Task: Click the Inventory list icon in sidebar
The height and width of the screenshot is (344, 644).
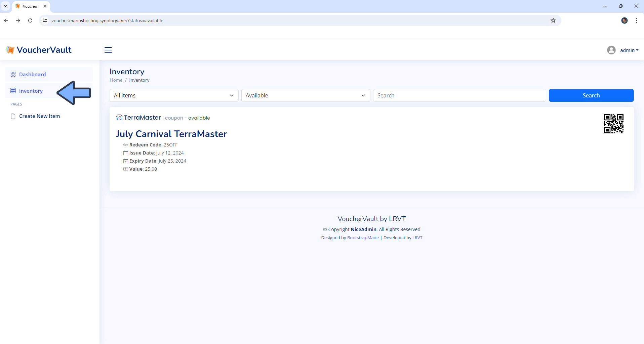Action: tap(13, 91)
